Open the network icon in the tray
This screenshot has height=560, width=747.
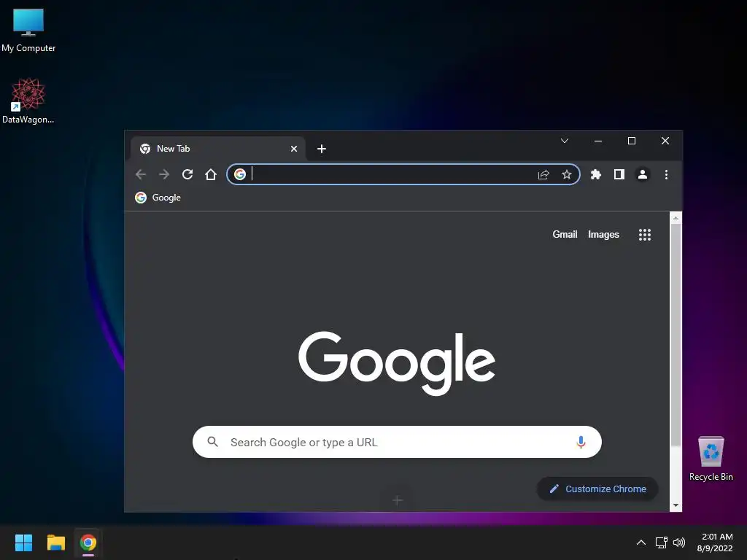[661, 542]
